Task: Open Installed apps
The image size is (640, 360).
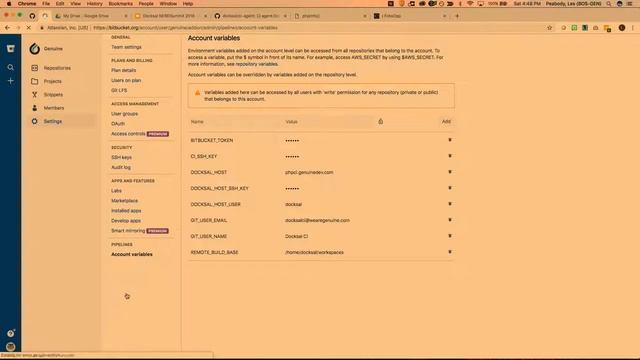Action: (x=126, y=211)
